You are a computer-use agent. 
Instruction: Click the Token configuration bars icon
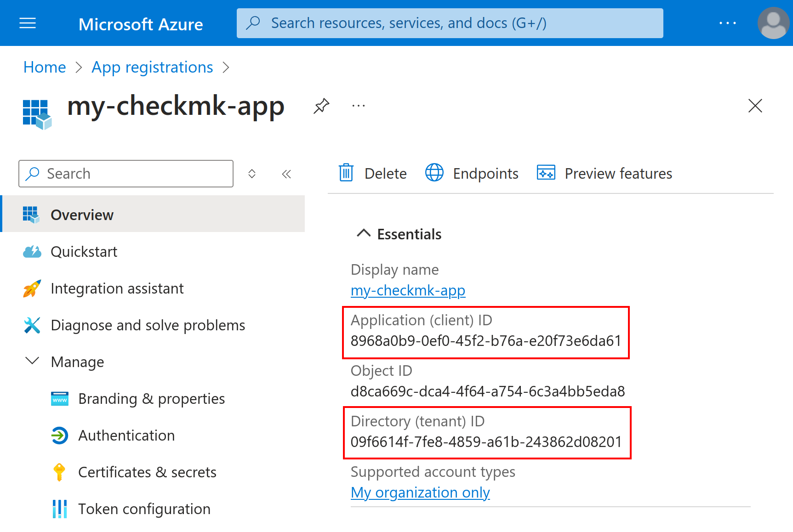(x=60, y=509)
